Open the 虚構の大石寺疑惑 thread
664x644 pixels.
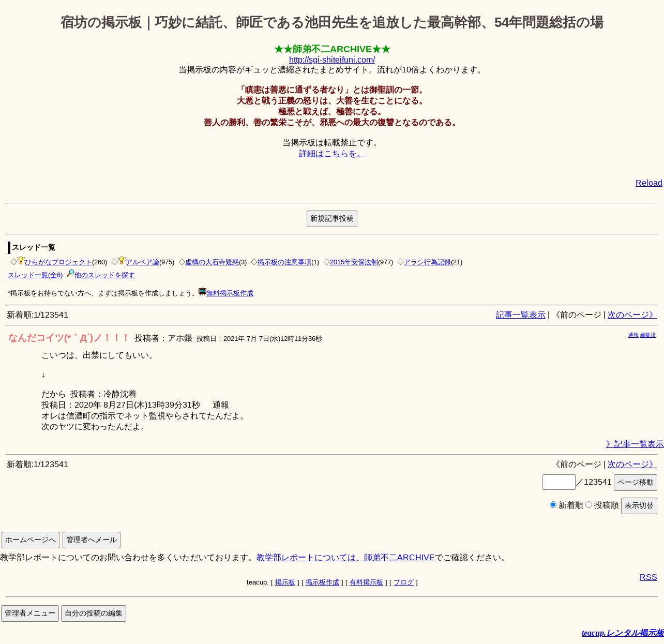(x=212, y=262)
